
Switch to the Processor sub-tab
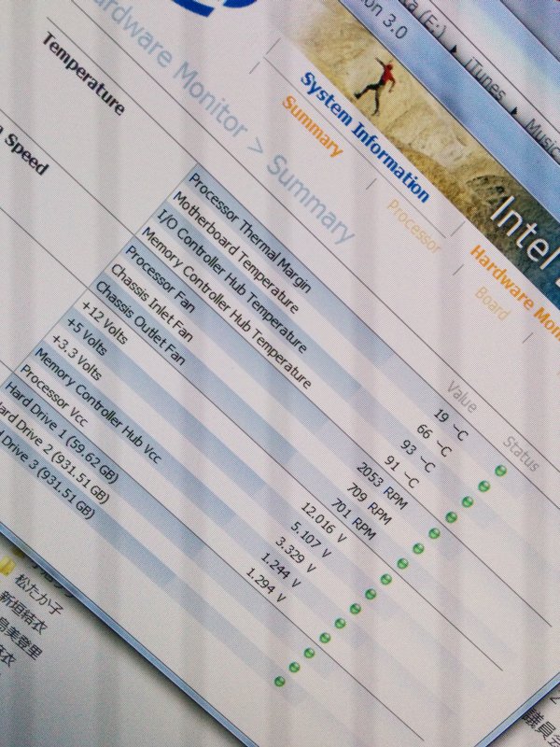413,225
